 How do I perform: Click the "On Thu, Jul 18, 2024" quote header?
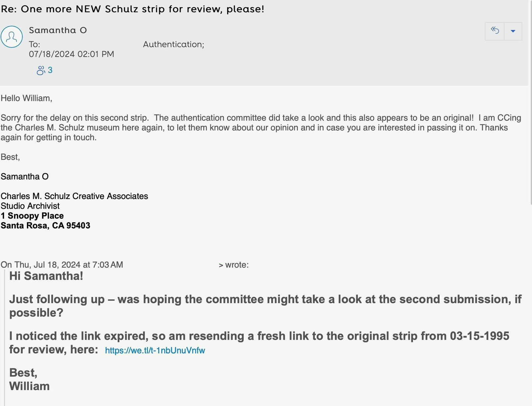pos(62,265)
